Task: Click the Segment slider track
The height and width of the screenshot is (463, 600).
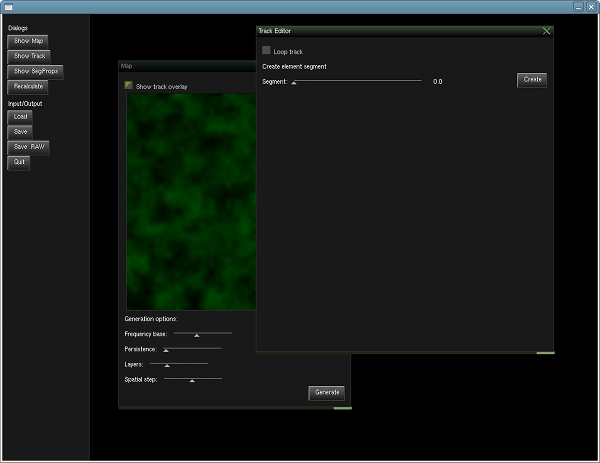Action: pyautogui.click(x=356, y=81)
